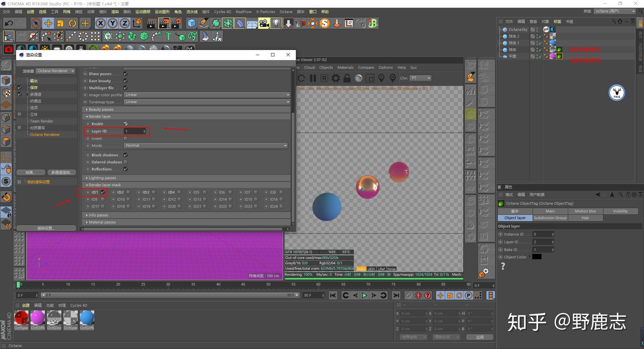Click the Light bulb icon

(276, 23)
